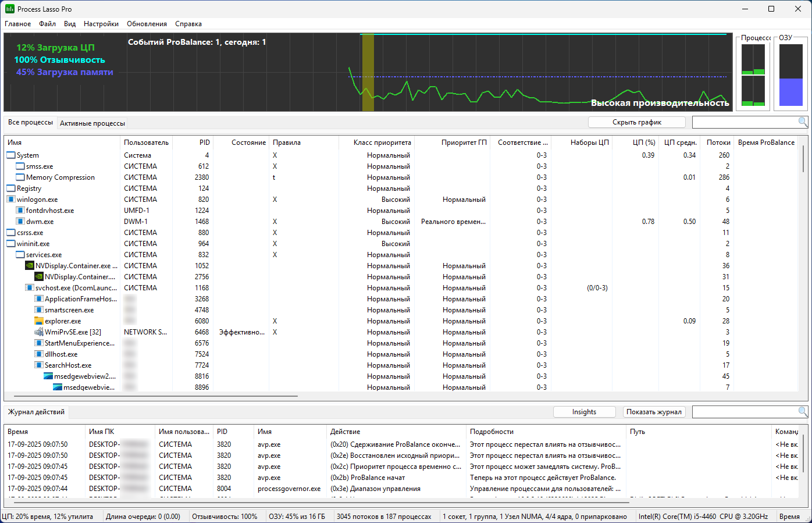Screen dimensions: 812x523
Task: Click the Intel Core i5-4460 status entry
Action: [703, 517]
